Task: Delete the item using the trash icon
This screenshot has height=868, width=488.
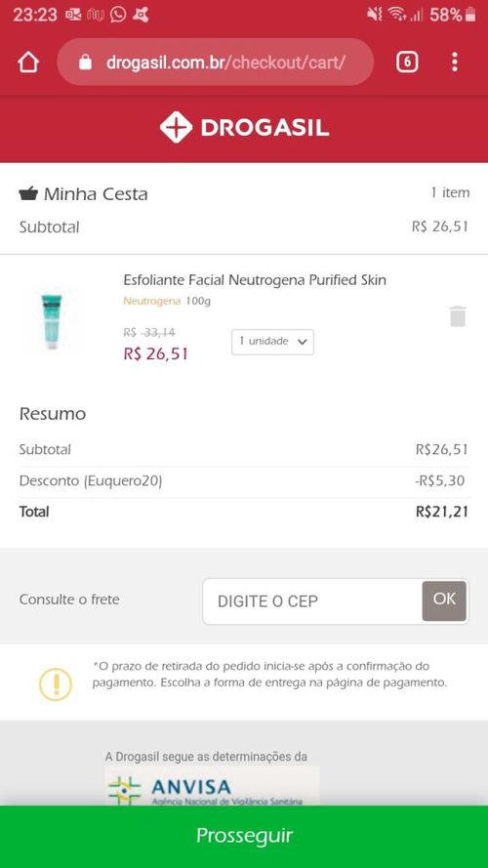Action: (458, 316)
